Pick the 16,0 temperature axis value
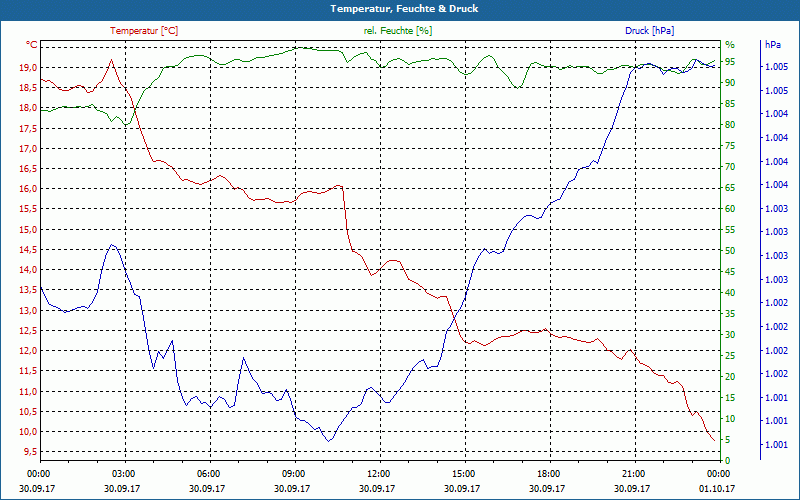The image size is (800, 500). click(x=28, y=189)
